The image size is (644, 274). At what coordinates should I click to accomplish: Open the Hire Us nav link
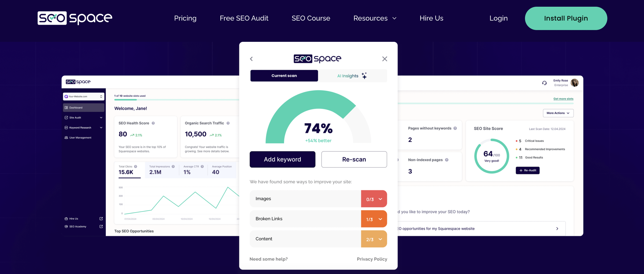pos(431,18)
